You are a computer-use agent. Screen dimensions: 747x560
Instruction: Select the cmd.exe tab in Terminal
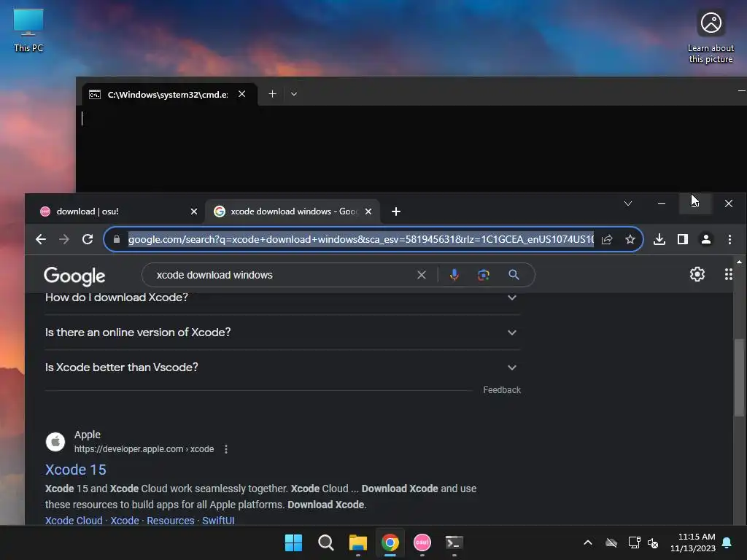[169, 94]
